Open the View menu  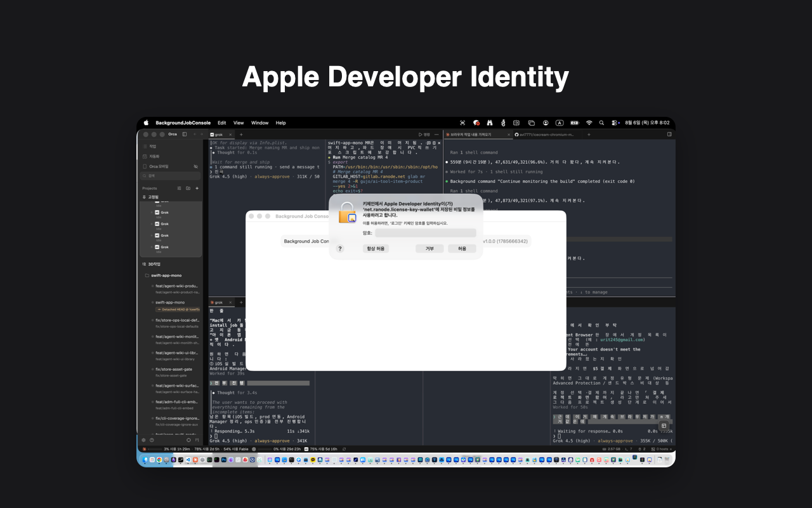coord(239,123)
